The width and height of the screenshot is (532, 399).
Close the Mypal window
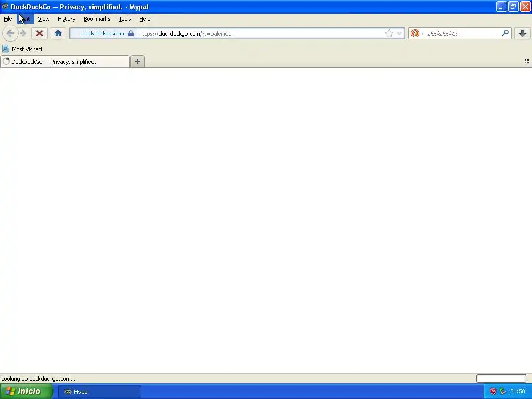525,6
